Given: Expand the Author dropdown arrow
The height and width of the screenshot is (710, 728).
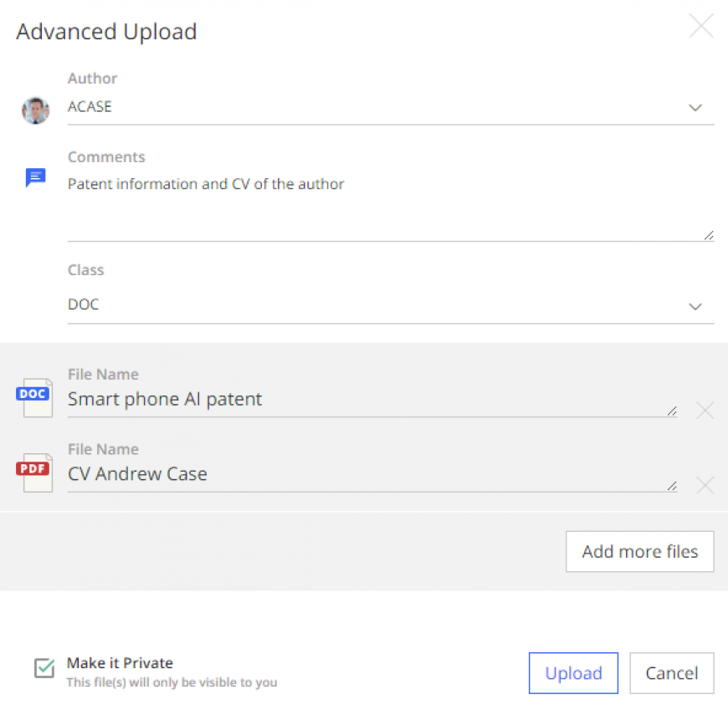Looking at the screenshot, I should pyautogui.click(x=695, y=108).
